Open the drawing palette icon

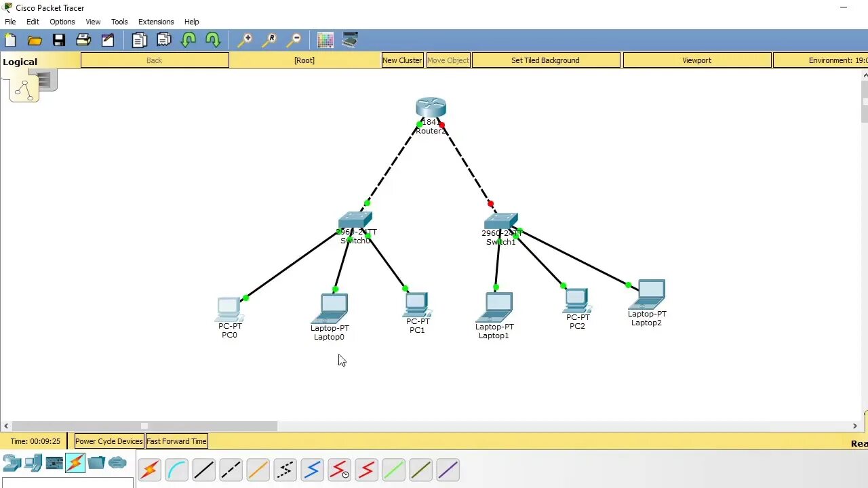[325, 40]
